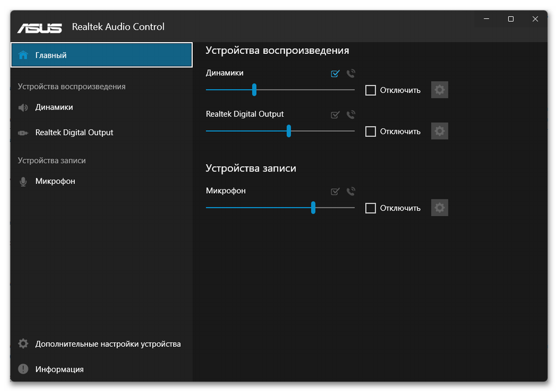Open Realtek Digital Output page from the sidebar

[x=102, y=133]
